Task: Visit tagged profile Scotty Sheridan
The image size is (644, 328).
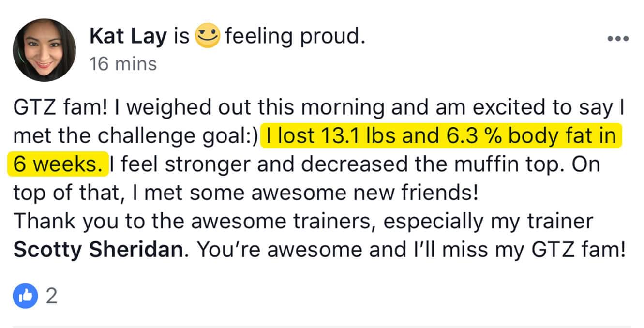Action: (99, 249)
